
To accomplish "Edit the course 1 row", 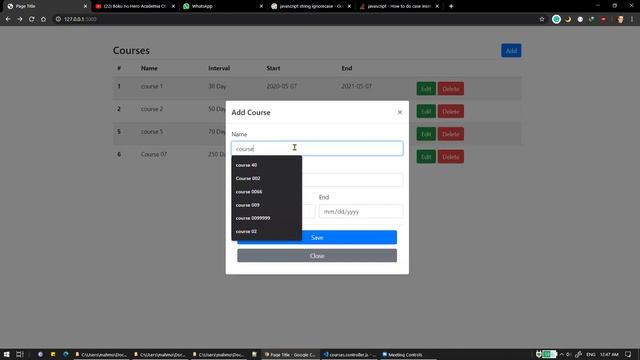I will click(426, 89).
